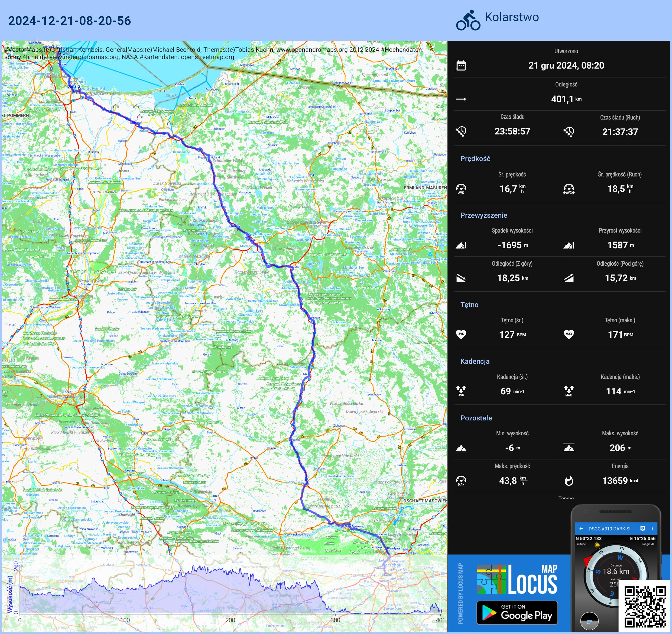Click the minimum altitude mountain icon
The height and width of the screenshot is (634, 672).
pos(461,449)
